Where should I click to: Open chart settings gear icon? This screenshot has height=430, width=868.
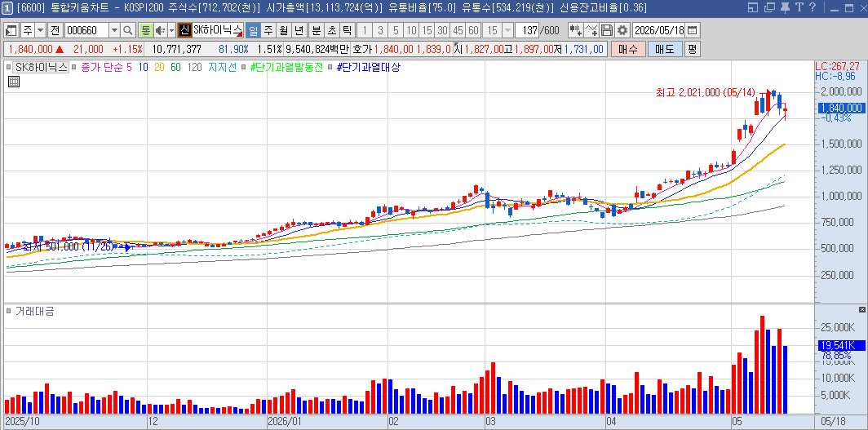(622, 30)
